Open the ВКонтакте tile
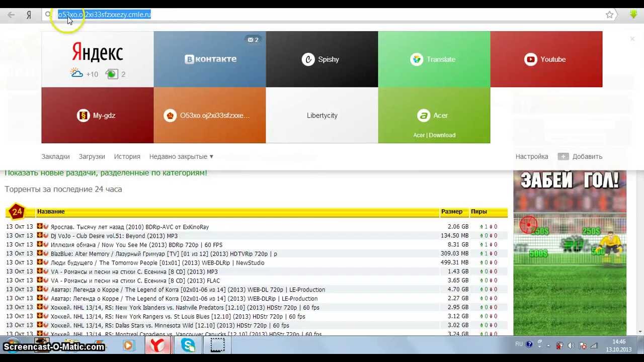Screen dimensions: 644x362 click(210, 59)
